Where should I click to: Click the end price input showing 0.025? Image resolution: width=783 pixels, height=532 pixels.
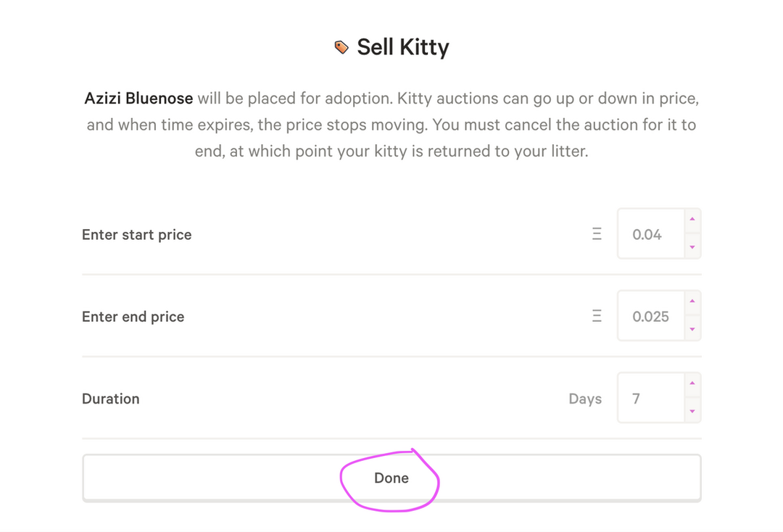[x=650, y=316]
